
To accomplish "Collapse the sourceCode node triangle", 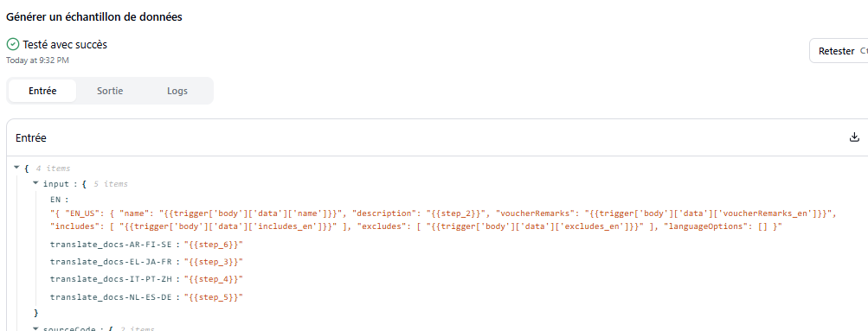I will [x=35, y=328].
